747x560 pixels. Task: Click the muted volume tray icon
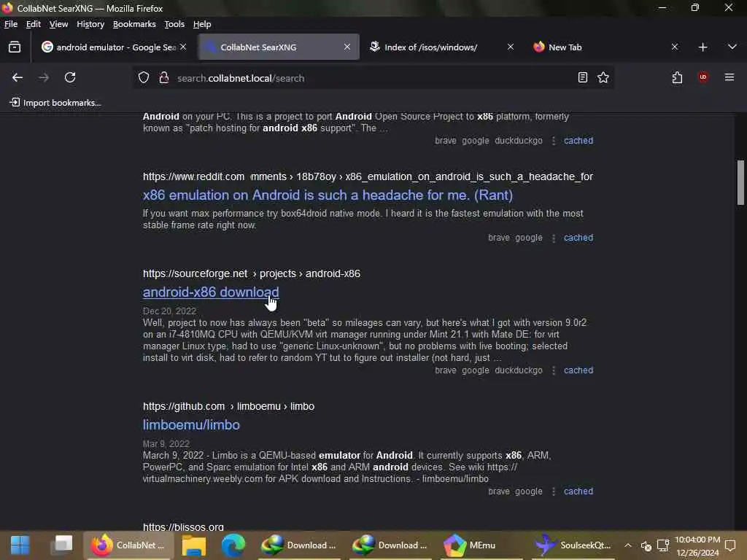pos(646,545)
